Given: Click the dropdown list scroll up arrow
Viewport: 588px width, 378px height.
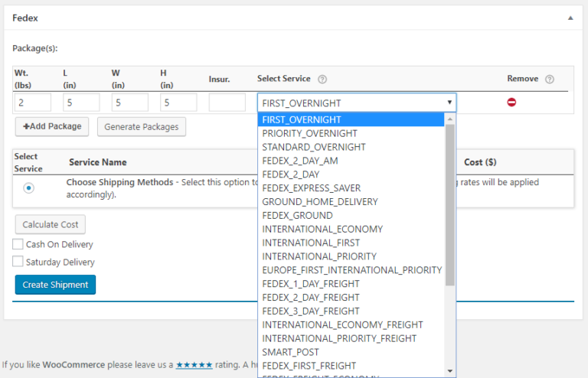Looking at the screenshot, I should [450, 119].
